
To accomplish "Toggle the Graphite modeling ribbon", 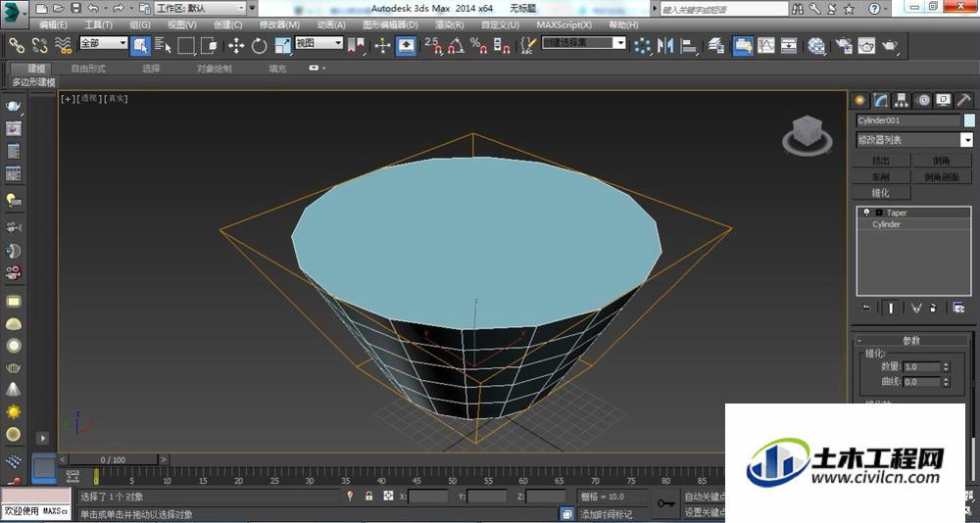I will click(x=743, y=45).
